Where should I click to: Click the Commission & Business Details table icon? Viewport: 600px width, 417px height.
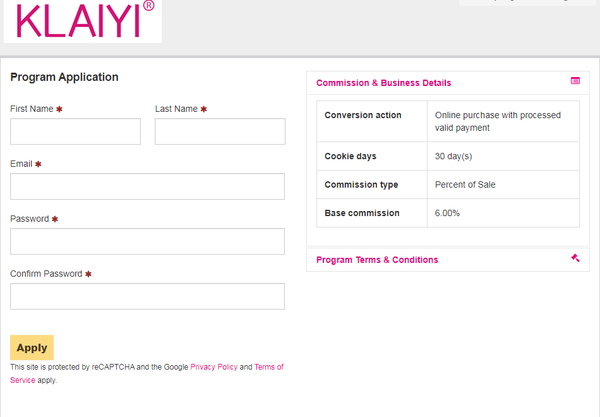pyautogui.click(x=575, y=81)
